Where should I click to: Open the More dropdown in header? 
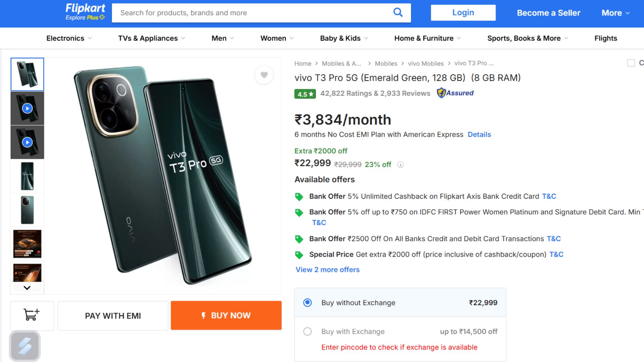click(615, 13)
